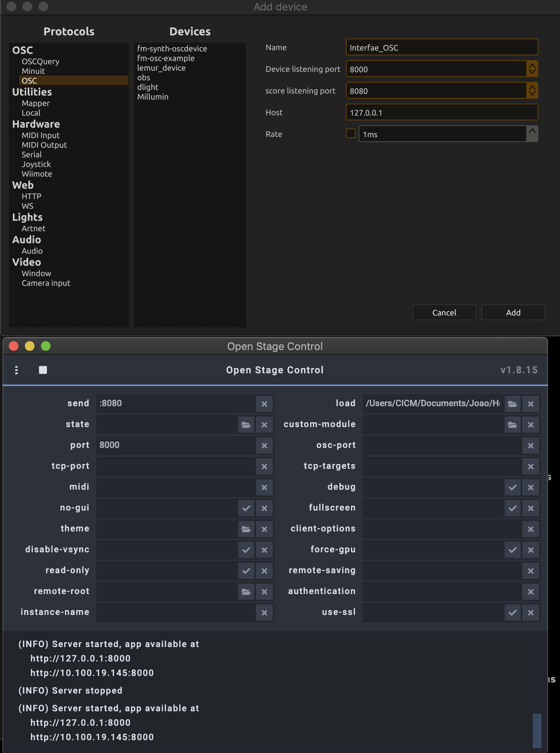The width and height of the screenshot is (560, 753).
Task: Open the http://10.100.19.145:8000 link in latest log
Action: [92, 737]
